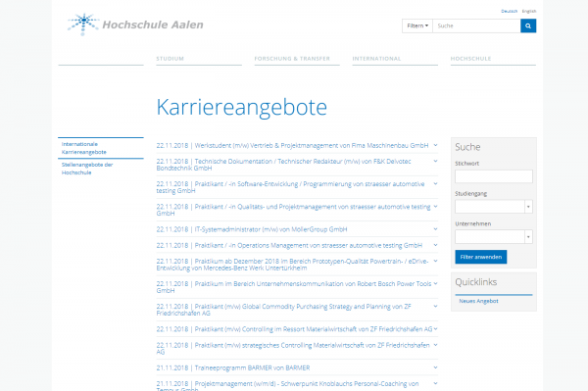Image resolution: width=588 pixels, height=391 pixels.
Task: Expand Werkstudent Fima Maschinenbau entry chevron
Action: tap(435, 145)
